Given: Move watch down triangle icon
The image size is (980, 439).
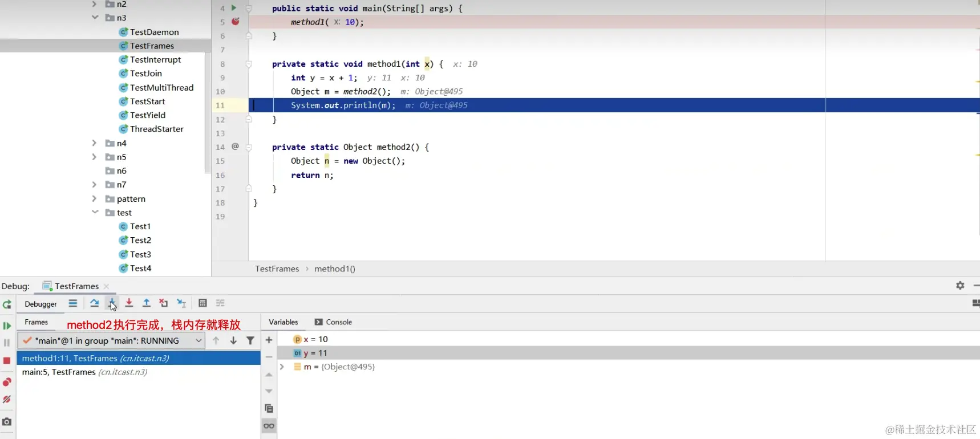Looking at the screenshot, I should pos(269,391).
